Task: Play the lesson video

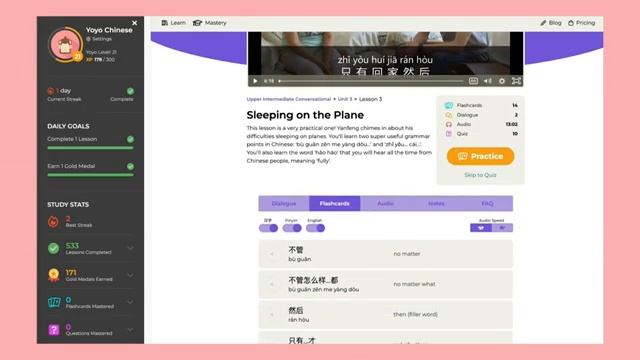Action: 255,81
